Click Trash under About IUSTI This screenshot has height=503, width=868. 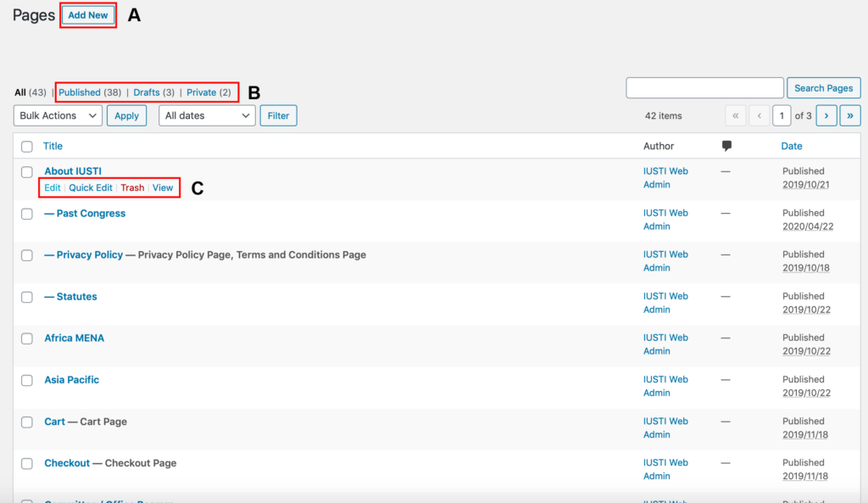pos(132,187)
